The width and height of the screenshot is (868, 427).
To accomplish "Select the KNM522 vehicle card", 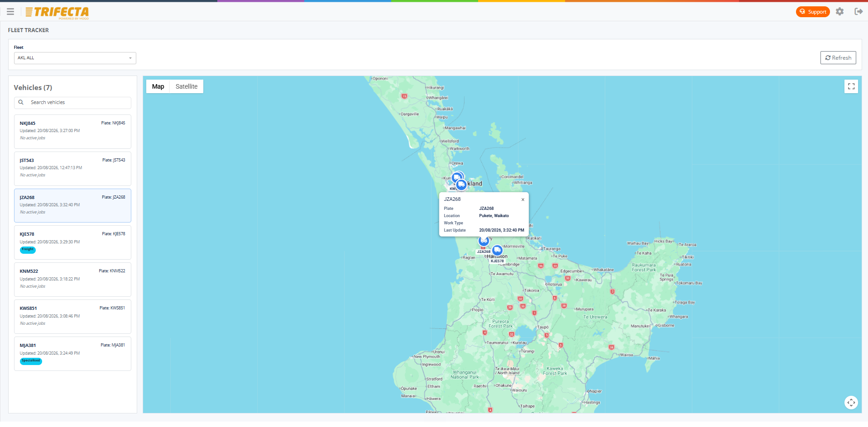I will [72, 280].
